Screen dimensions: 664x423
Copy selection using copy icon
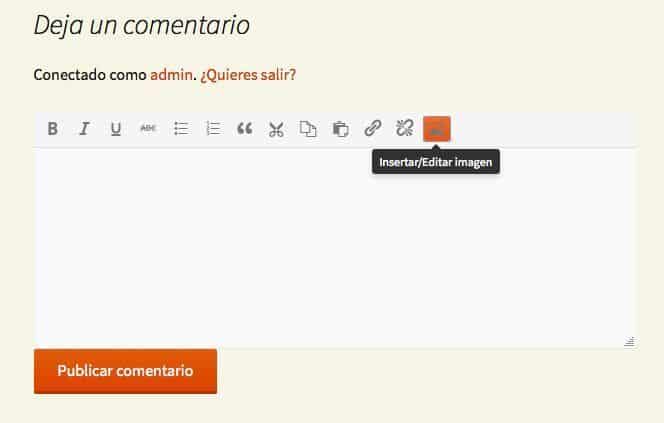tap(308, 129)
